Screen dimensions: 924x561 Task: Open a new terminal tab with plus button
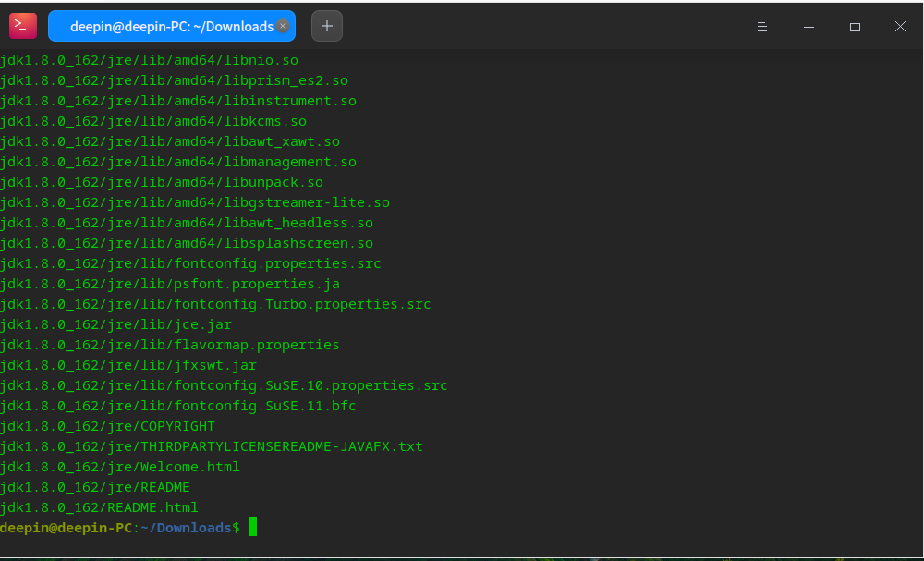coord(326,26)
